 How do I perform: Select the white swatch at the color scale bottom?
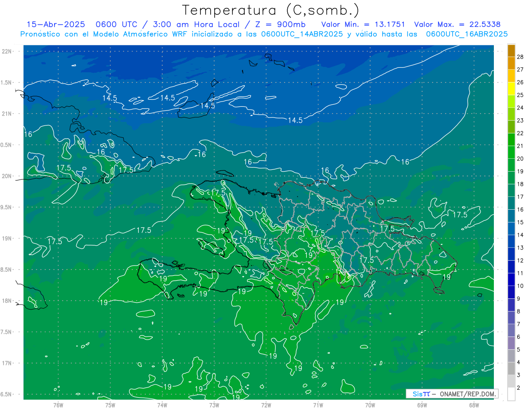click(511, 394)
